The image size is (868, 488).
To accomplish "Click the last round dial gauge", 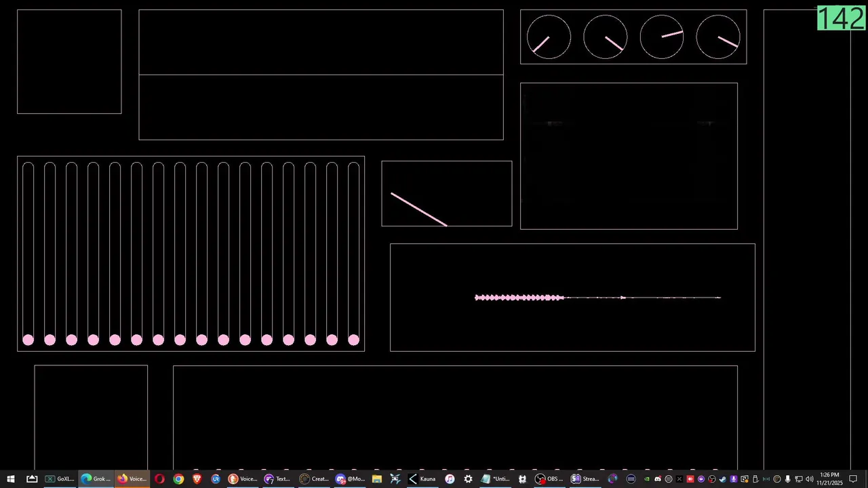I will pos(718,37).
